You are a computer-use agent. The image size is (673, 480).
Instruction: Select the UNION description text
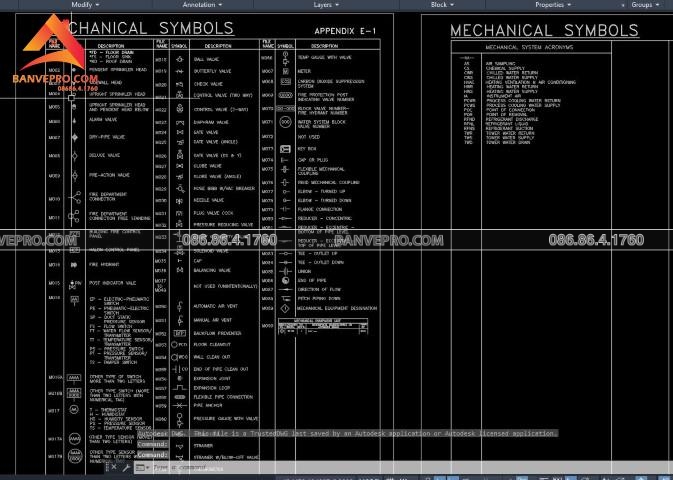(304, 271)
